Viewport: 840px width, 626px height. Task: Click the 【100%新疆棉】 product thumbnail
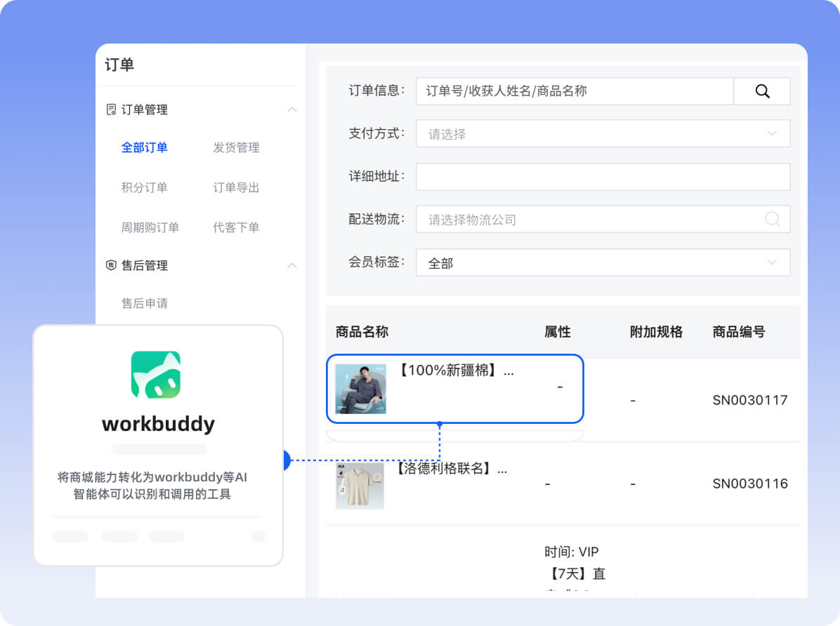pyautogui.click(x=360, y=389)
